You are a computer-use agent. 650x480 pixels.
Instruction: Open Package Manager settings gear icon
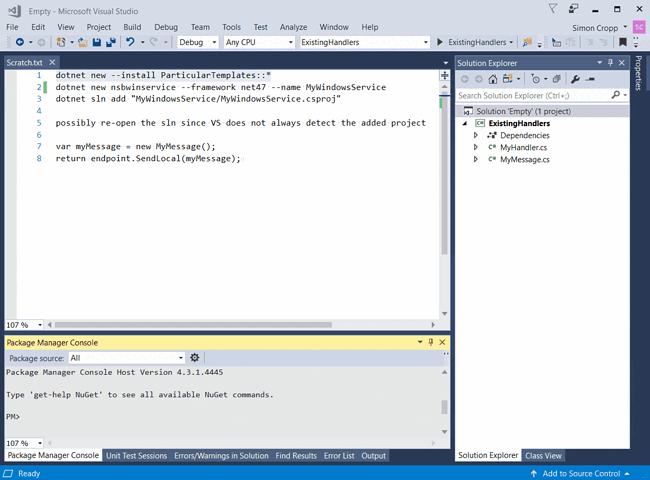(194, 357)
